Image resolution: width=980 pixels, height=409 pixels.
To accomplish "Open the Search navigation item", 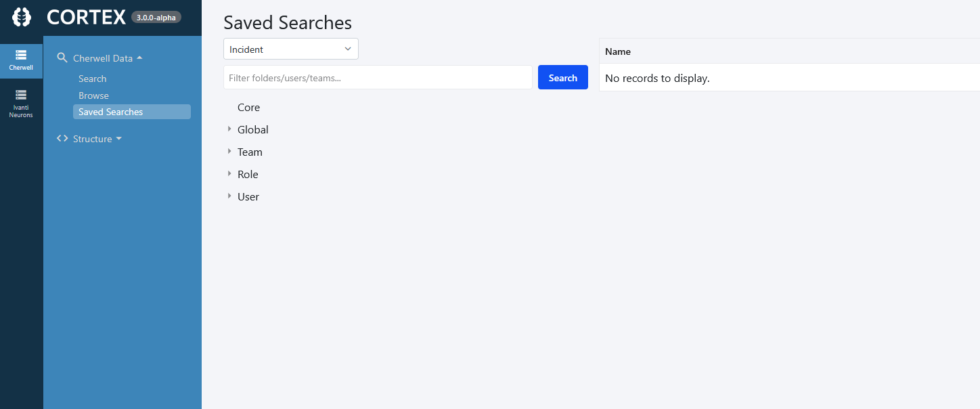I will pos(92,79).
